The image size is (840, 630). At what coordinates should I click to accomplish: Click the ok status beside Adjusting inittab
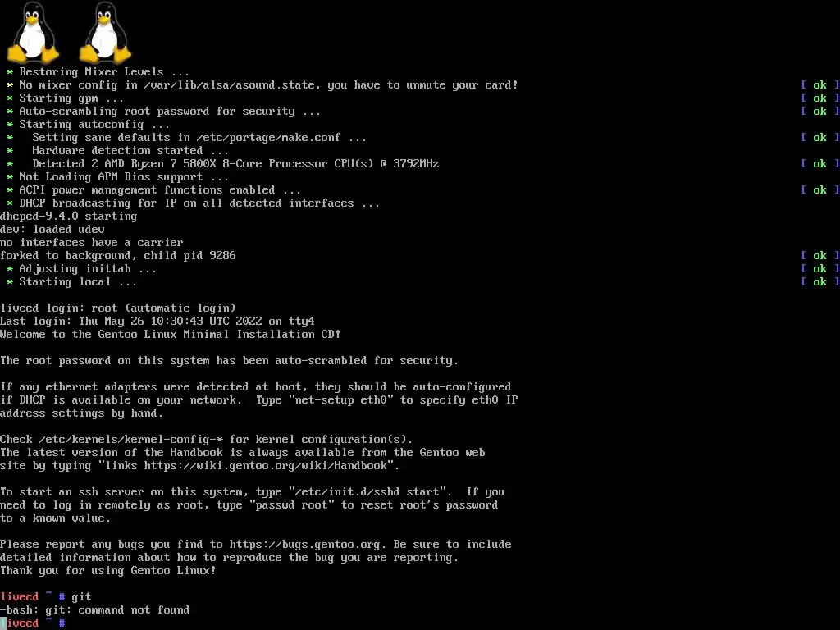click(x=819, y=269)
